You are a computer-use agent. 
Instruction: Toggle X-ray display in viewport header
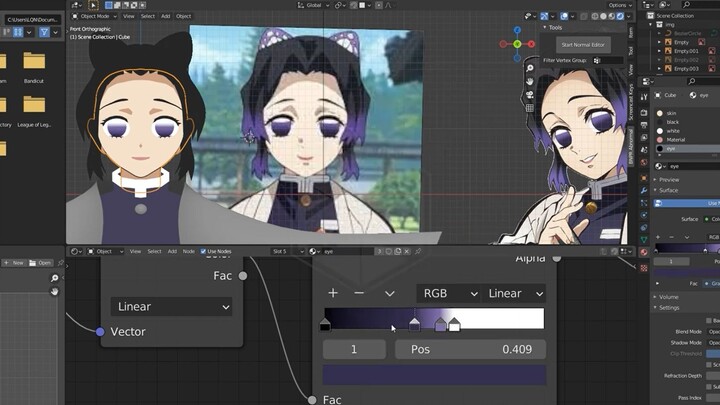click(584, 16)
